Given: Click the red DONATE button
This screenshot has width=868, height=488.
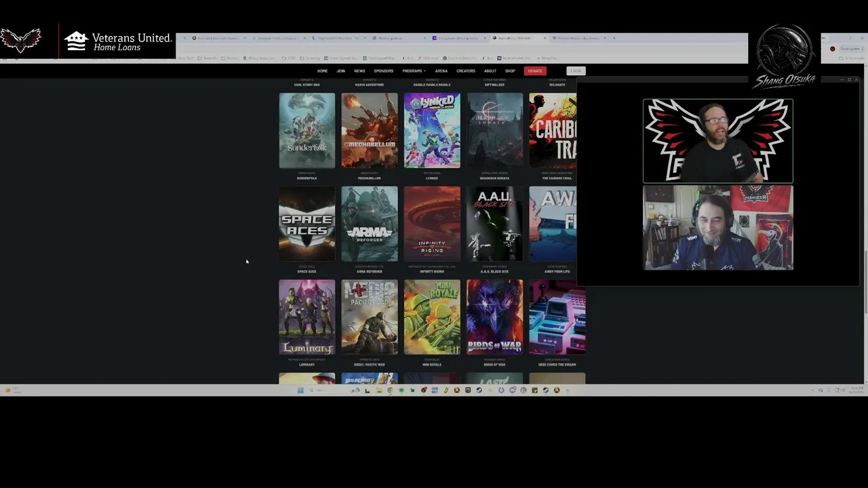Looking at the screenshot, I should 534,71.
